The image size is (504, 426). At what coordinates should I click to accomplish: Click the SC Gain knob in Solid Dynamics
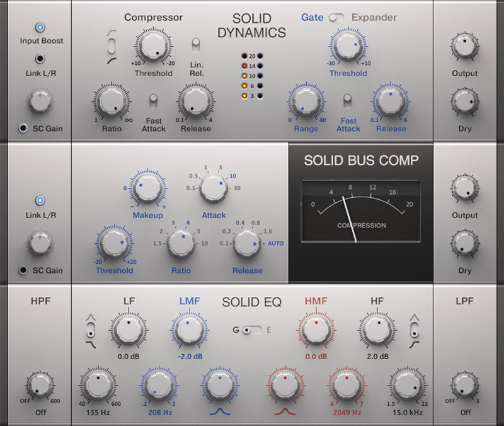pos(40,101)
